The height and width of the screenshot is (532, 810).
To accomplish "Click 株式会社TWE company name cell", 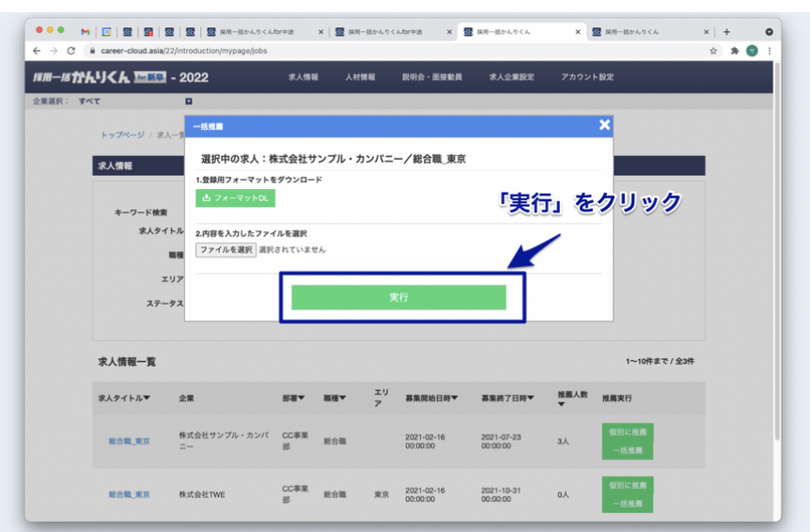I will 202,494.
